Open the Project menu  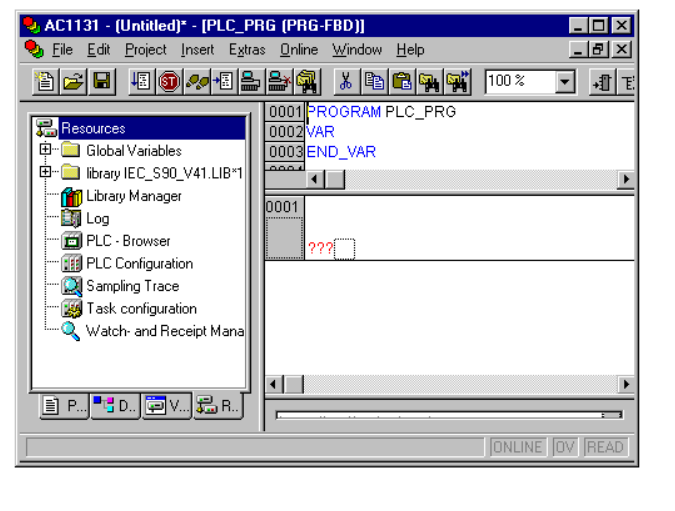[x=146, y=50]
